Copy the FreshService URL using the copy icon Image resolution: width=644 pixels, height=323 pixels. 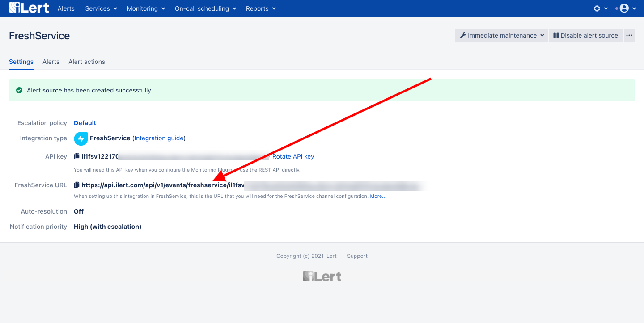click(76, 185)
